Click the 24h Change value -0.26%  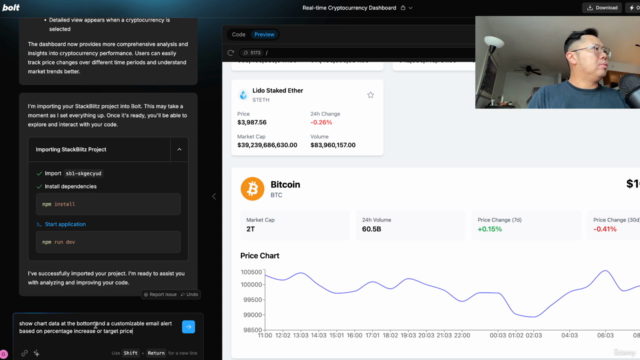point(321,122)
